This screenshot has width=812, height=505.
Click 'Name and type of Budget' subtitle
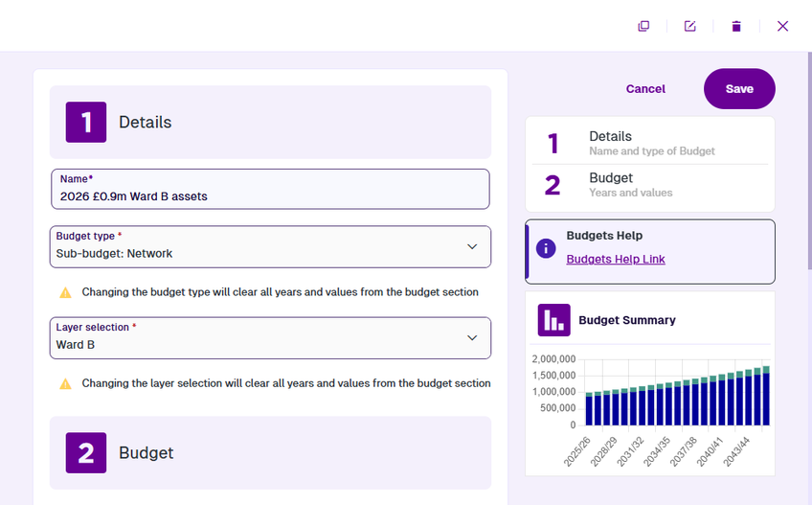point(652,150)
